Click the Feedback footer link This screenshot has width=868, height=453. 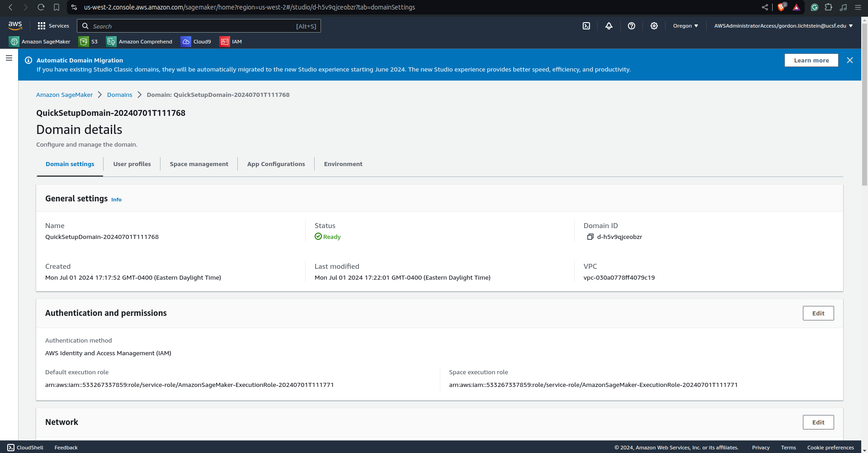(66, 448)
